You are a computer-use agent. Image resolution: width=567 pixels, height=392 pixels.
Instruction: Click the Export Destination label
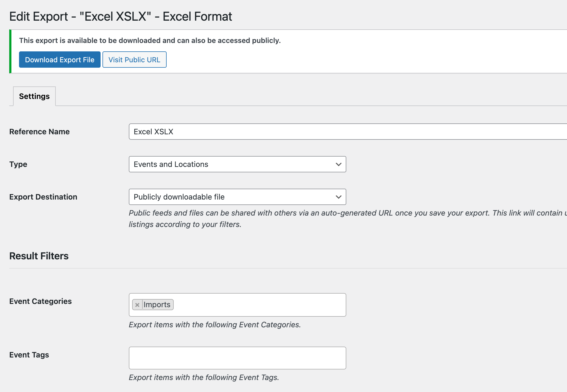point(43,197)
